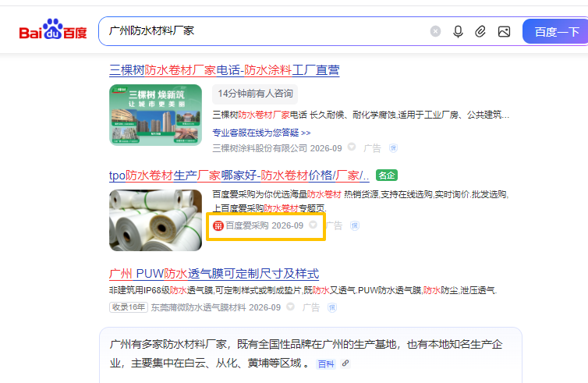
Task: Click 广告 label in 百度爱采购 result
Action: pos(334,226)
